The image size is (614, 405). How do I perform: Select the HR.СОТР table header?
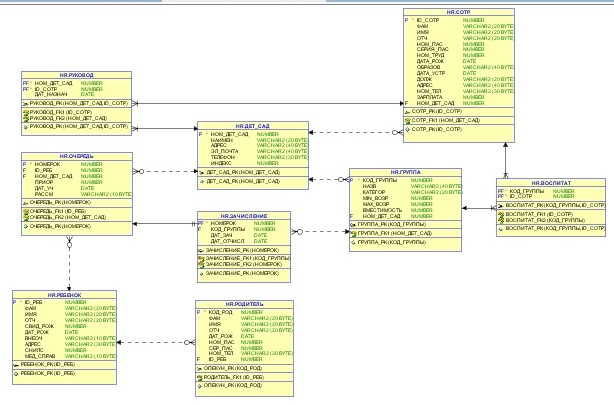(459, 12)
